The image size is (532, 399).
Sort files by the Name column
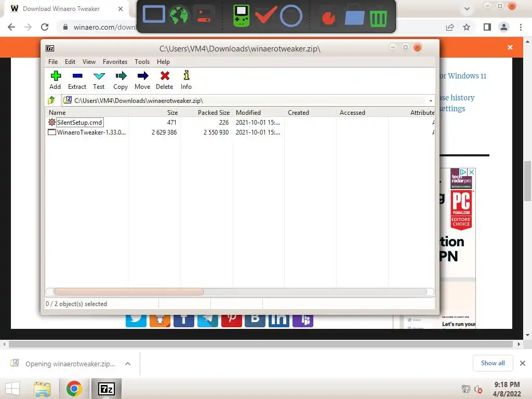87,112
